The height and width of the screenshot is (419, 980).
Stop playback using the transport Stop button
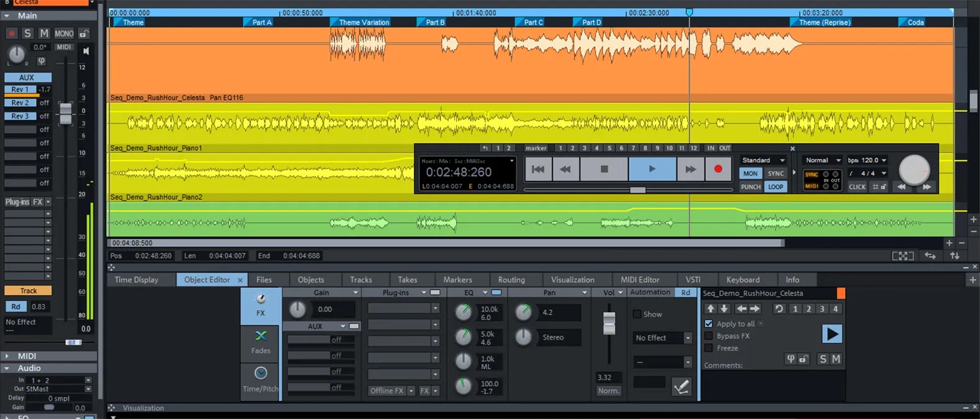point(604,168)
